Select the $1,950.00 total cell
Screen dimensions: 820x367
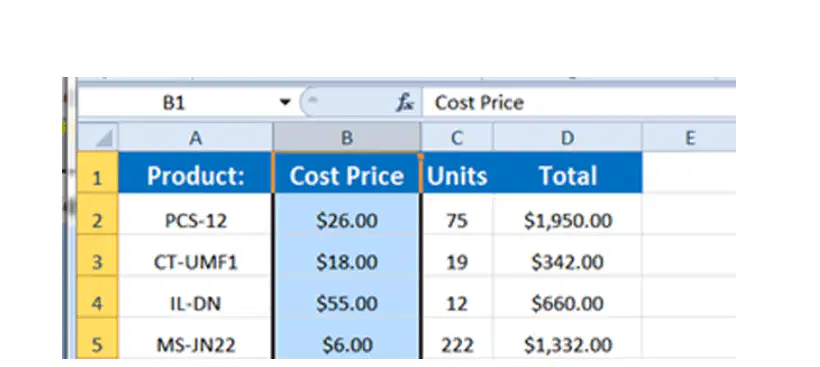click(567, 214)
